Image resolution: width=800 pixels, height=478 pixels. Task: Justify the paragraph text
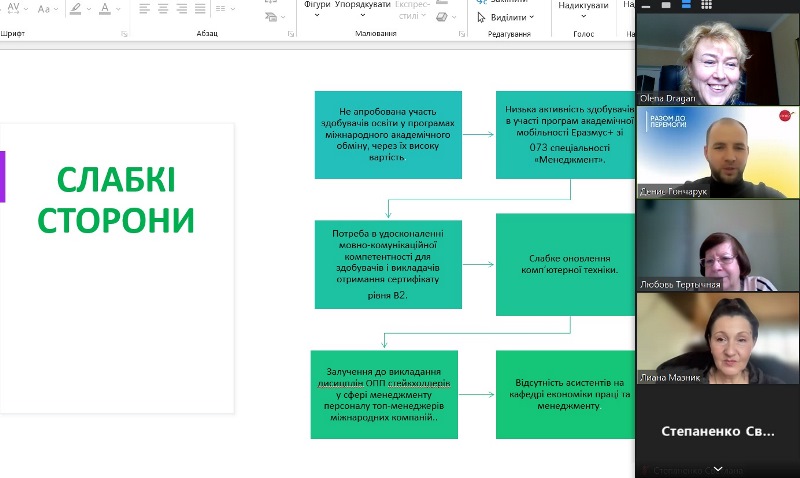point(200,9)
